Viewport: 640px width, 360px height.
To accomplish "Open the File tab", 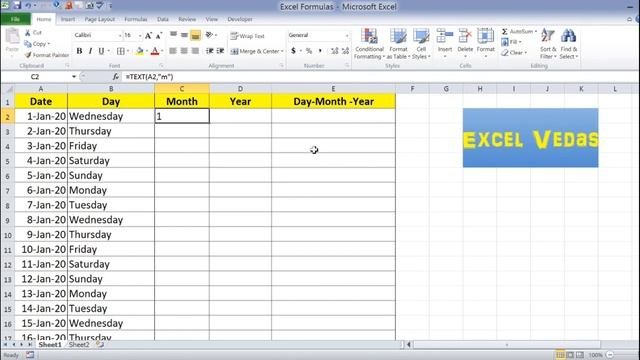I will pos(16,19).
